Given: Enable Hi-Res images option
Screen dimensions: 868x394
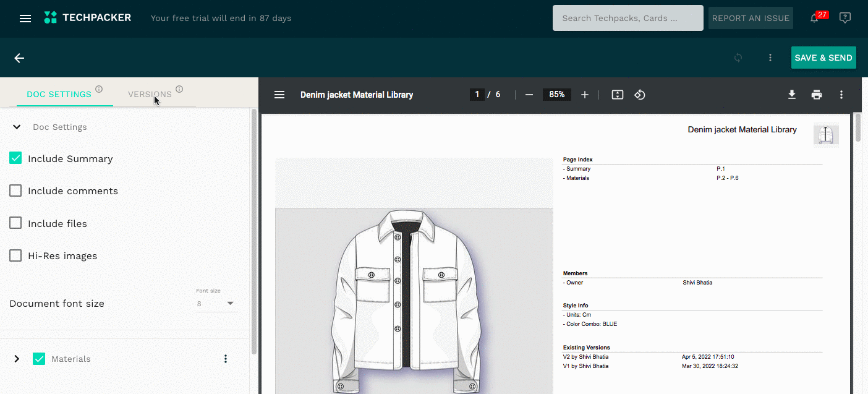Looking at the screenshot, I should (16, 255).
